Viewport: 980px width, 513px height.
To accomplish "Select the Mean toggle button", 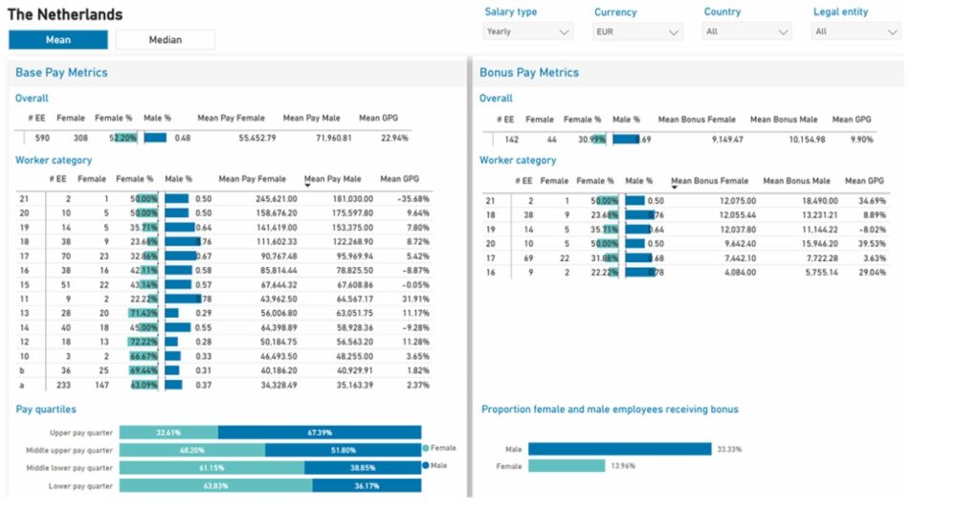I will pos(58,40).
